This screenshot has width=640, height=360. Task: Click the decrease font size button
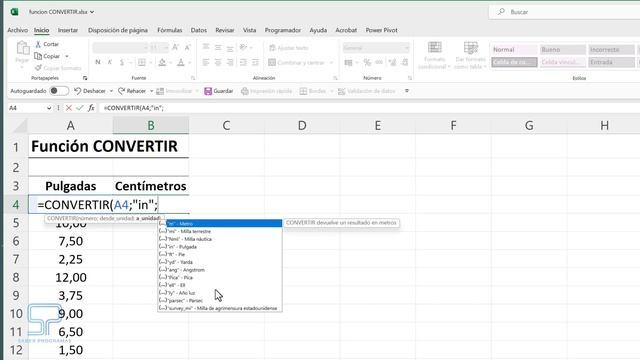(188, 47)
